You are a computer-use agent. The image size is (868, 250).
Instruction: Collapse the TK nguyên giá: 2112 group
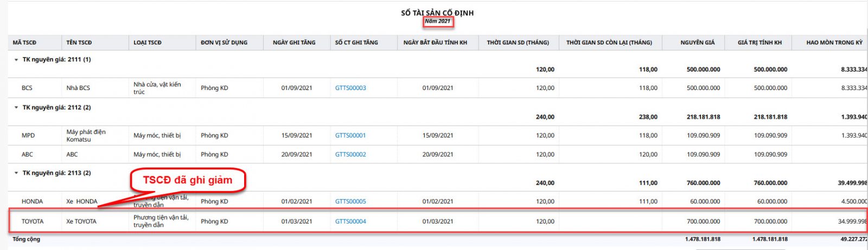coord(16,107)
